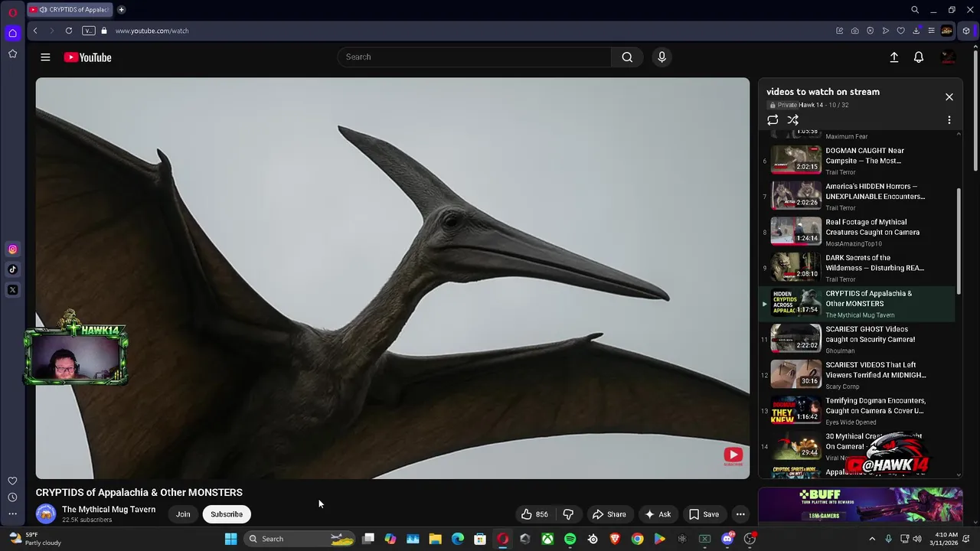Image resolution: width=980 pixels, height=551 pixels.
Task: Open the Create upload icon
Action: [x=893, y=57]
